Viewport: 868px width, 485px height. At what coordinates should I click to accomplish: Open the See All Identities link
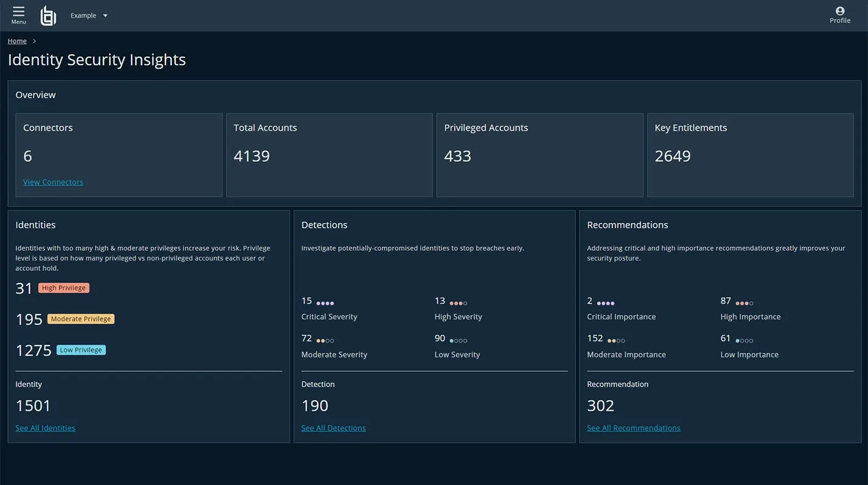click(46, 428)
